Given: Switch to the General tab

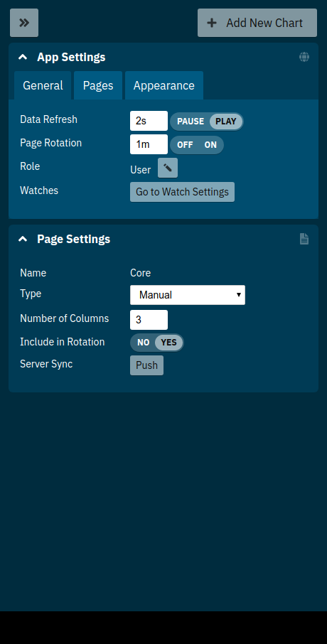Looking at the screenshot, I should pos(43,85).
